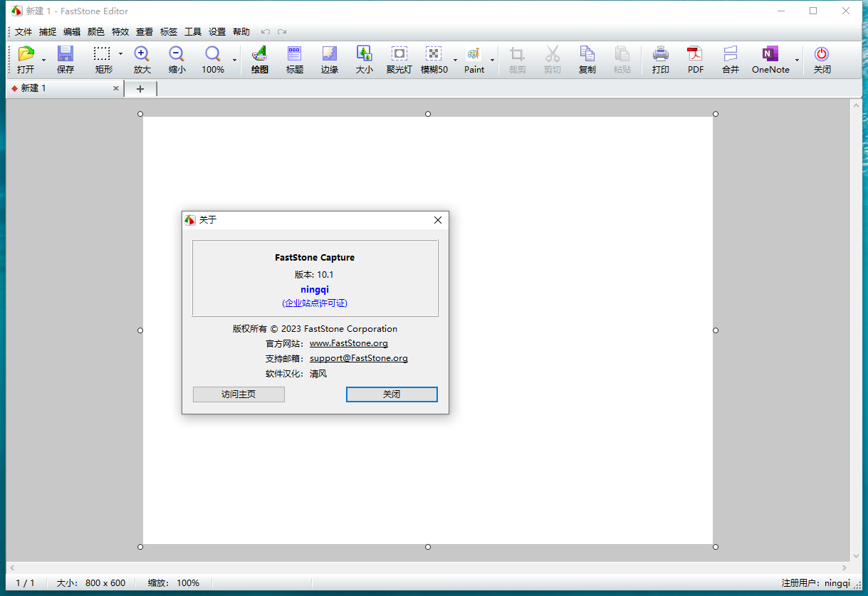The image size is (868, 596).
Task: Expand the dropdown arrow next to OneNote
Action: click(x=797, y=60)
